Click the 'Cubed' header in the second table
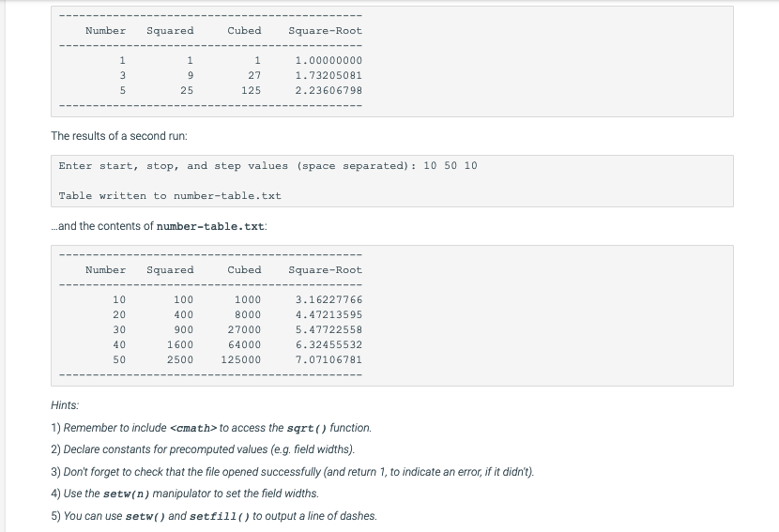This screenshot has height=532, width=779. tap(244, 270)
